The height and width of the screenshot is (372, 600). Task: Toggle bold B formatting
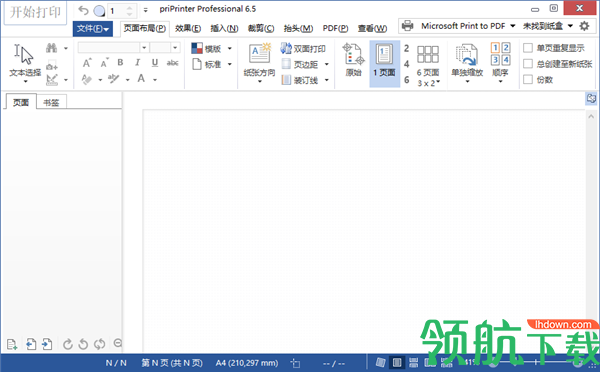pos(121,62)
